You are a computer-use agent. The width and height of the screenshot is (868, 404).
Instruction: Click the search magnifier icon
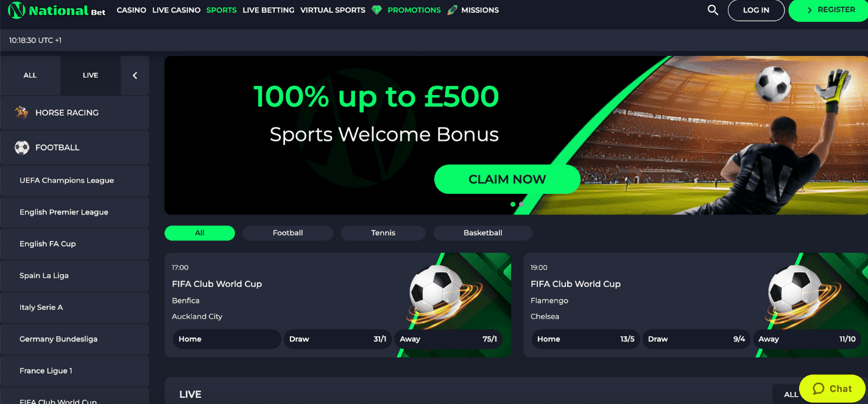tap(713, 10)
